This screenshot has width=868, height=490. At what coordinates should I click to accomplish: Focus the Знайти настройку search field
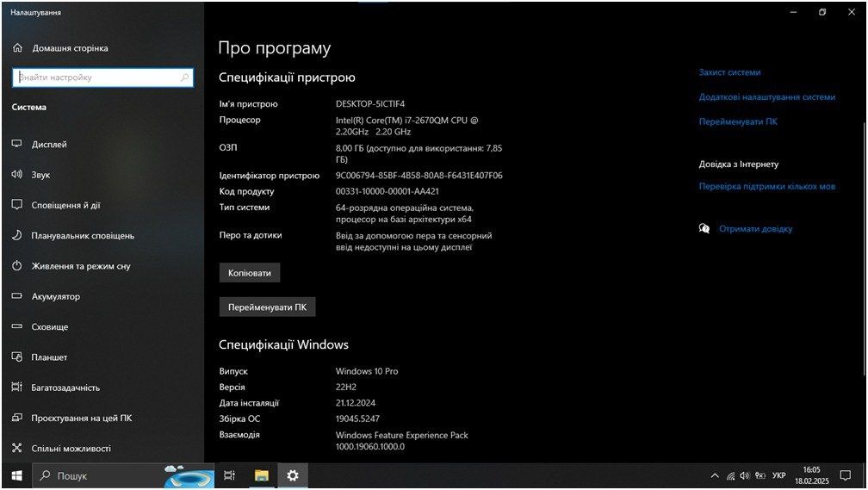pos(102,78)
